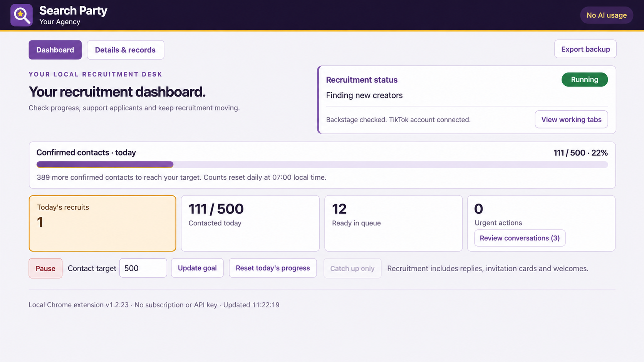Click the Search Party magnifier logo icon
644x362 pixels.
click(22, 15)
